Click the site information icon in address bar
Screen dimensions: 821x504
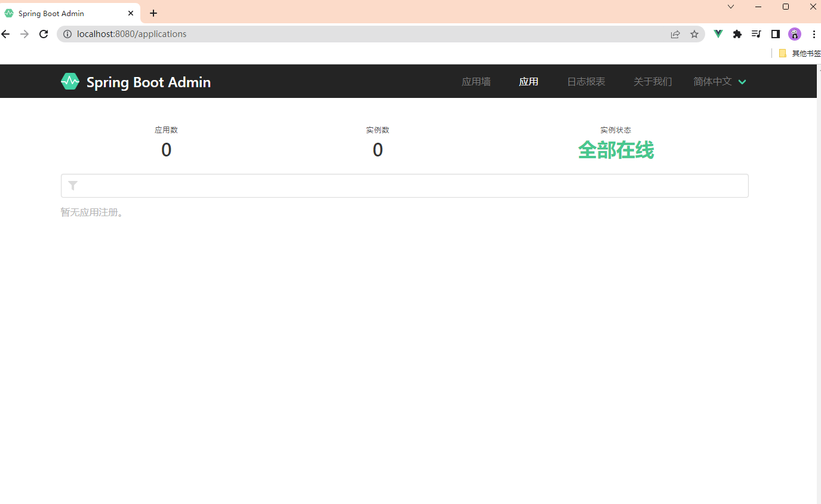tap(67, 34)
